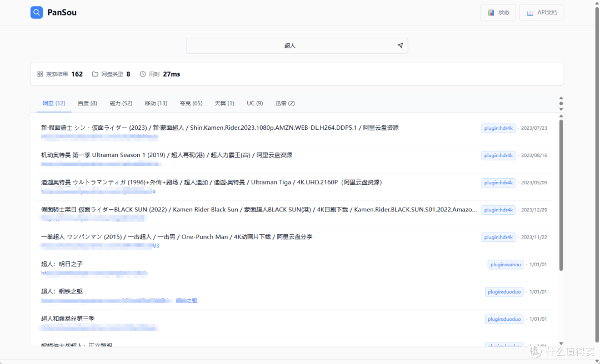600x364 pixels.
Task: Click plugin:hdr4k tag on 2023/12/29 row
Action: pyautogui.click(x=498, y=210)
